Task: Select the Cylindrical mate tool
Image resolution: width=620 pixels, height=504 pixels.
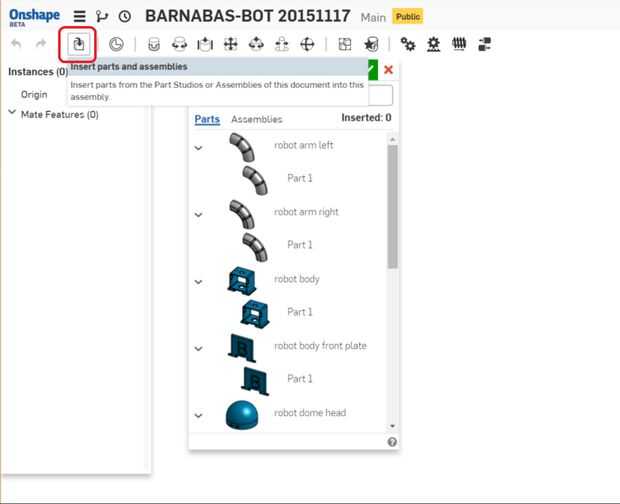Action: [256, 44]
